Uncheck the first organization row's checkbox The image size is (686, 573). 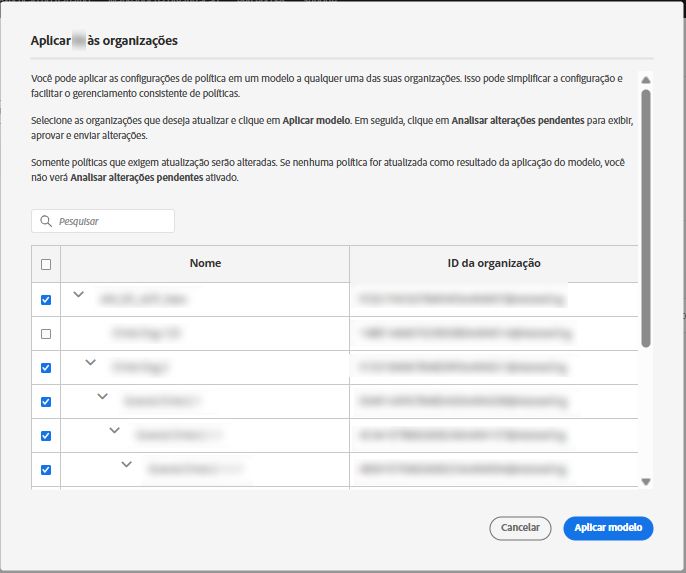[x=46, y=300]
